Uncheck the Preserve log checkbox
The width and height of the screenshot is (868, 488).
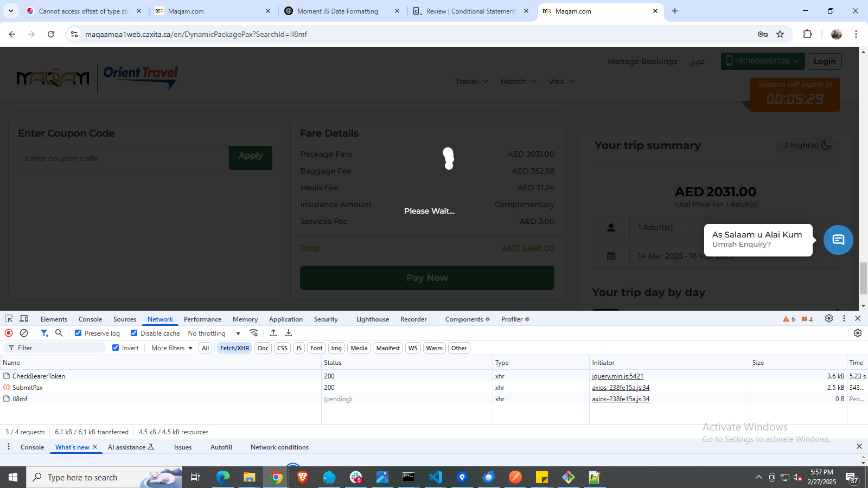(x=78, y=333)
